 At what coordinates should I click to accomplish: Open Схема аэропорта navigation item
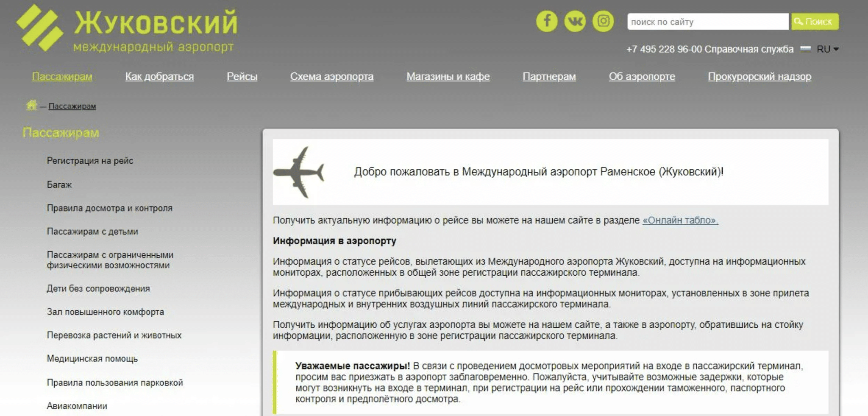(x=331, y=76)
